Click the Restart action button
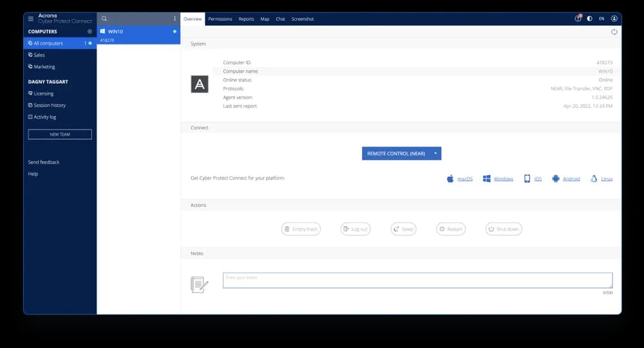Screen dimensions: 644x348 click(x=450, y=229)
